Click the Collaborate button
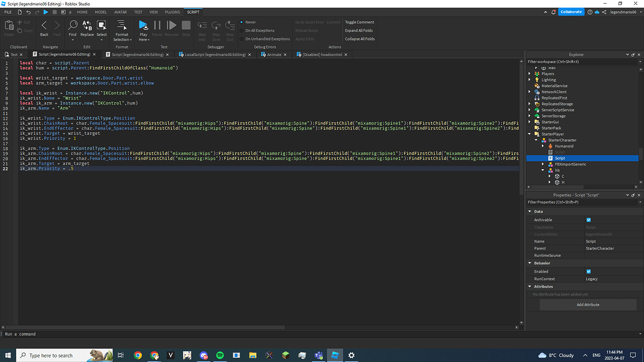 571,11
